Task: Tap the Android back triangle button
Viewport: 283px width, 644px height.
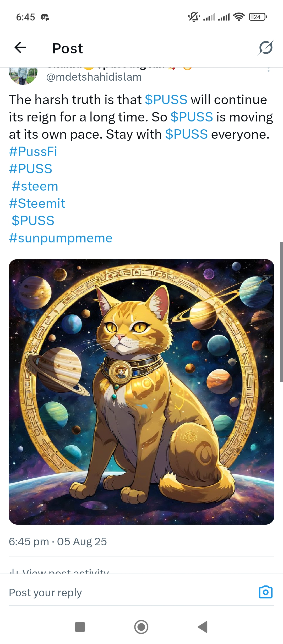Action: (x=203, y=627)
